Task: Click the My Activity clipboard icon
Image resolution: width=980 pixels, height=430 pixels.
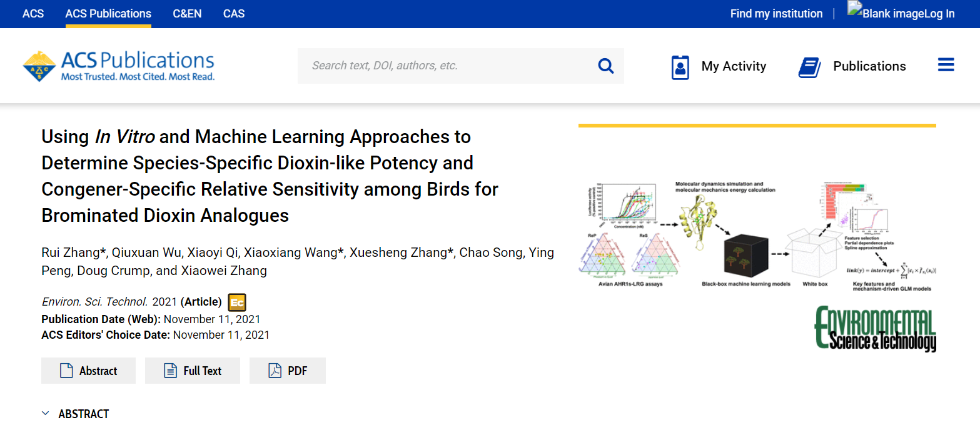Action: point(680,67)
